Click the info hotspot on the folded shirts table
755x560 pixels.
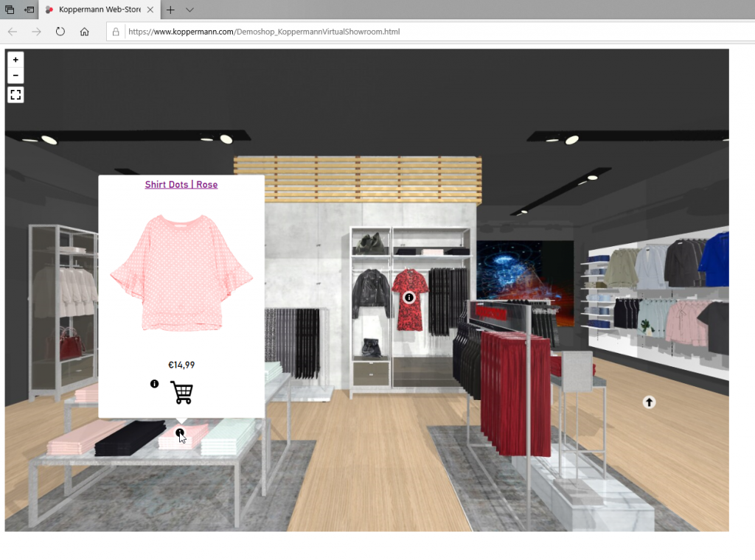pyautogui.click(x=180, y=433)
